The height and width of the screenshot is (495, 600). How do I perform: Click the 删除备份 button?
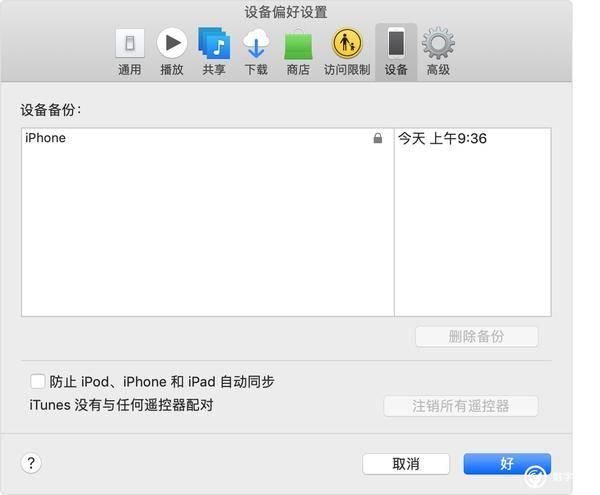pos(476,337)
